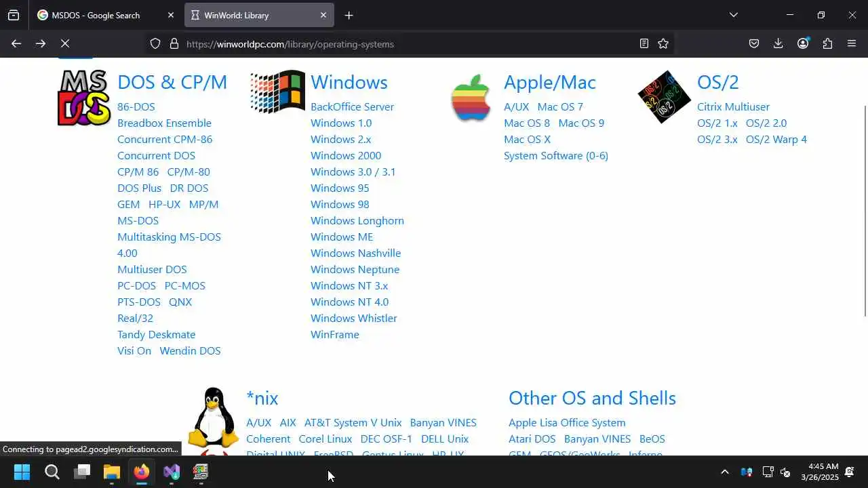Image resolution: width=868 pixels, height=488 pixels.
Task: Open the Windows NT 4.0 link
Action: coord(350,302)
